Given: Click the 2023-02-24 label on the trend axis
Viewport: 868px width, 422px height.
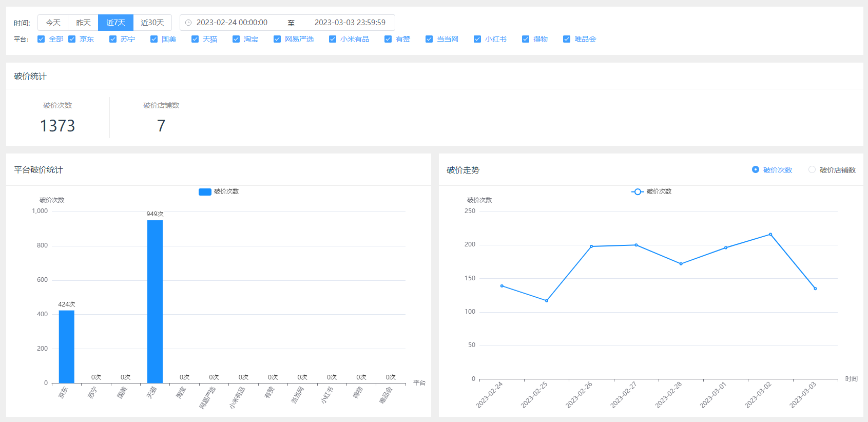Looking at the screenshot, I should click(x=489, y=395).
